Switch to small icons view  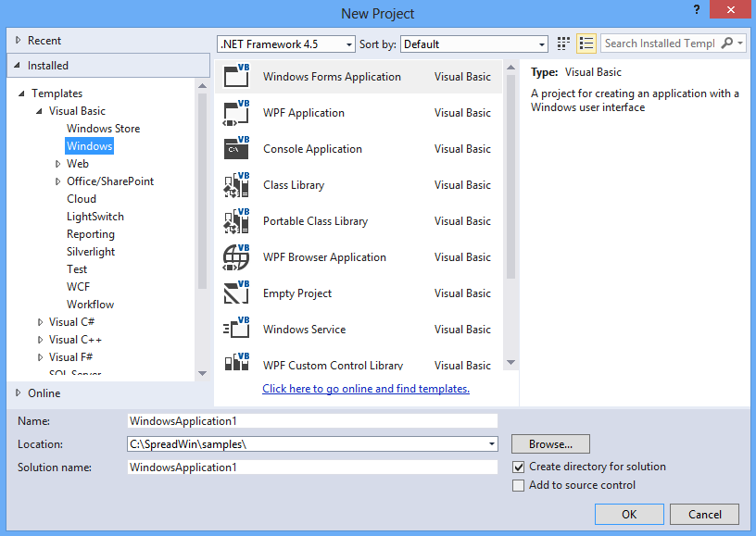click(x=564, y=44)
